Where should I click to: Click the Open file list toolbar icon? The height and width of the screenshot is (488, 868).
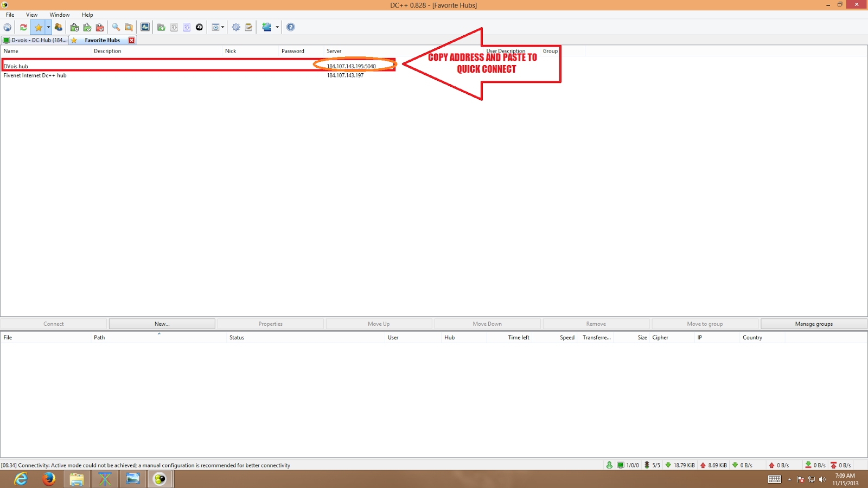pos(161,27)
